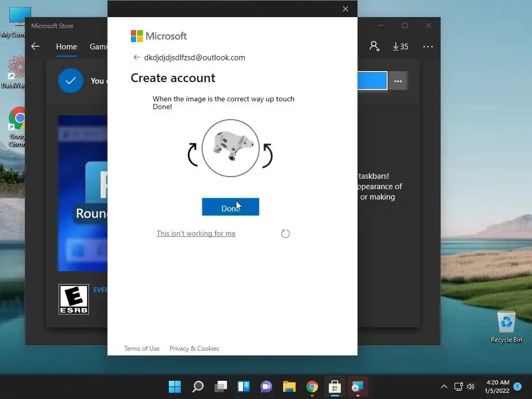Open banner's more options ellipsis button
The height and width of the screenshot is (399, 532).
[x=397, y=81]
